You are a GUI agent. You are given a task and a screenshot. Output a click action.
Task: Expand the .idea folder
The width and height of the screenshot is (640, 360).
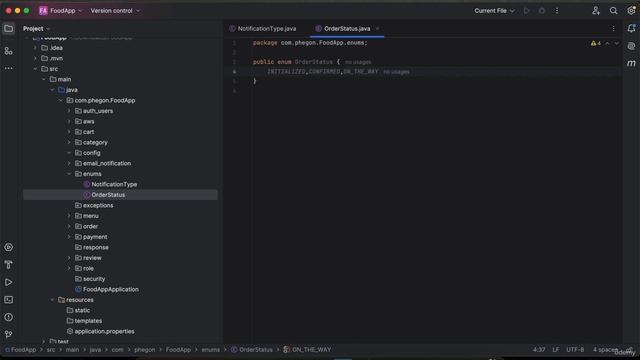point(35,48)
